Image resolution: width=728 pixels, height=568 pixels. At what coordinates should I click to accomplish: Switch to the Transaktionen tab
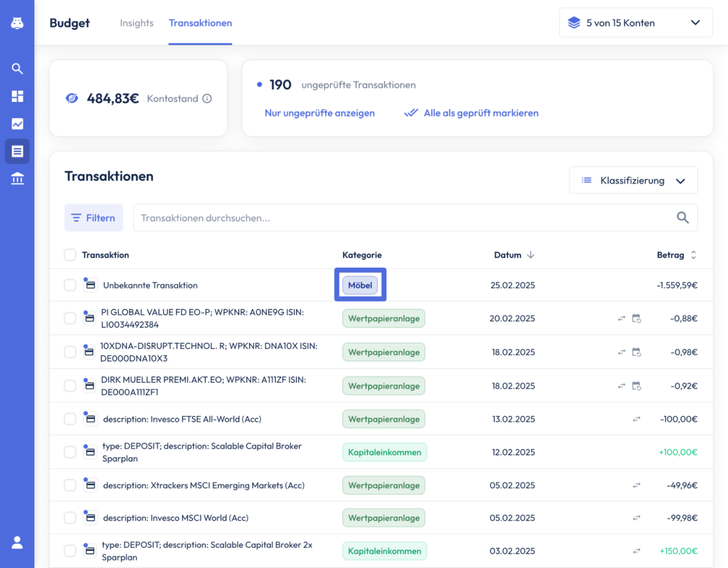[200, 23]
